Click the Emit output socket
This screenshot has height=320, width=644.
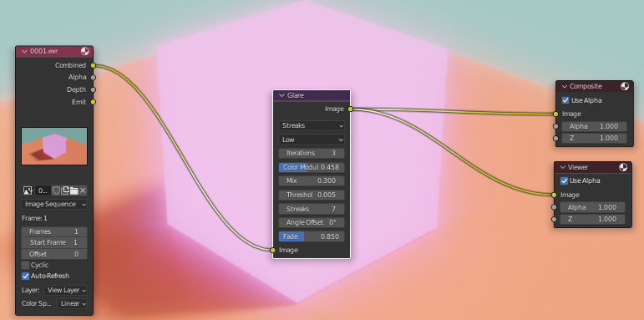(94, 102)
